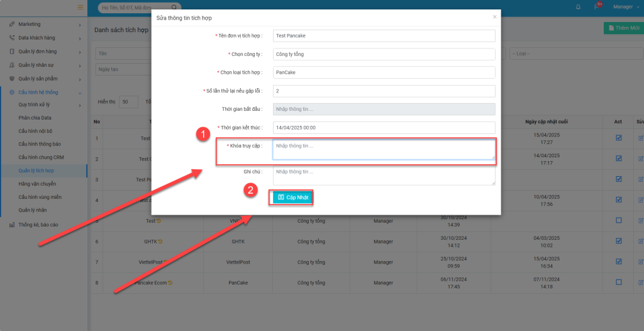Enable Act checkbox for Pancake Ecom row
Image resolution: width=644 pixels, height=331 pixels.
point(618,282)
